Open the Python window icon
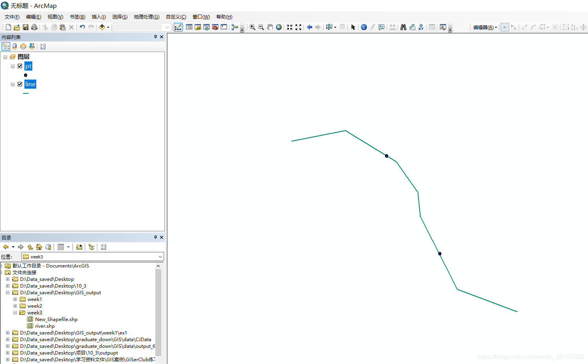The height and width of the screenshot is (364, 588). (224, 27)
